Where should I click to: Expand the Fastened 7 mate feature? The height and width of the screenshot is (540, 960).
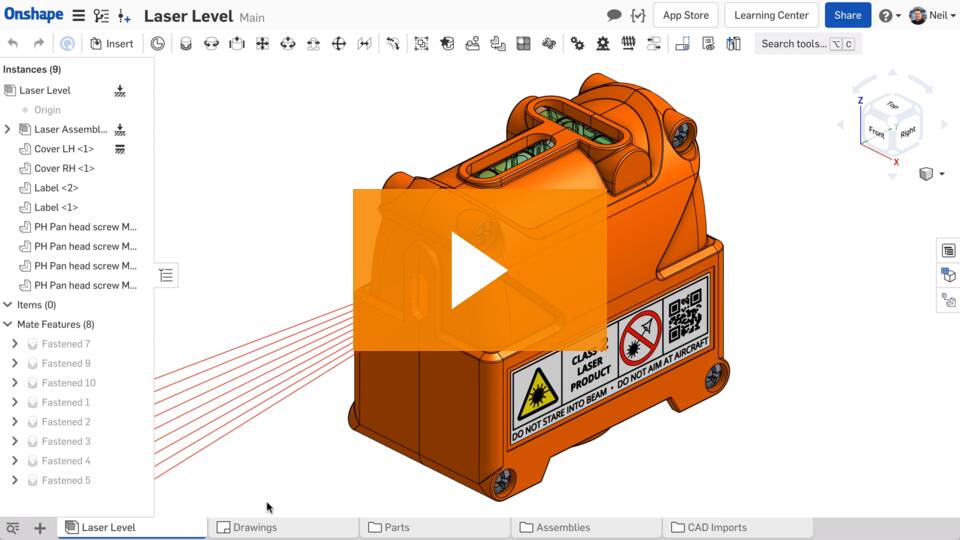14,344
